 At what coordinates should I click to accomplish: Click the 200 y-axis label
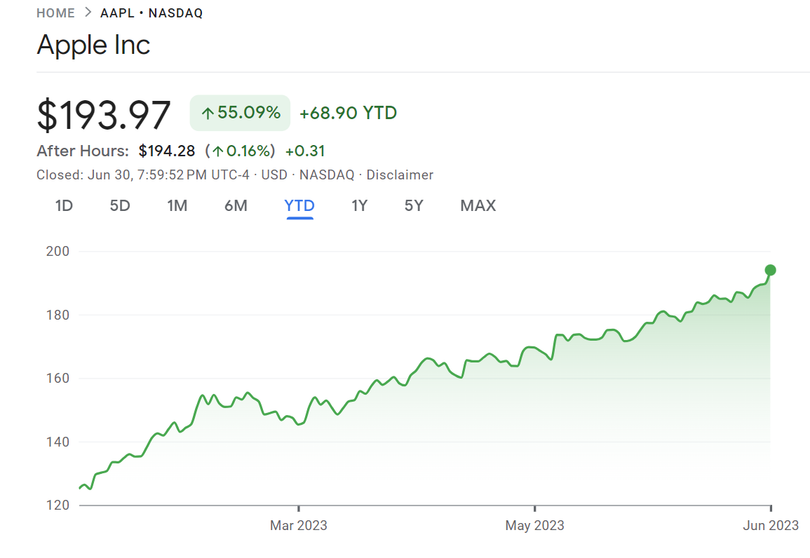pos(57,251)
